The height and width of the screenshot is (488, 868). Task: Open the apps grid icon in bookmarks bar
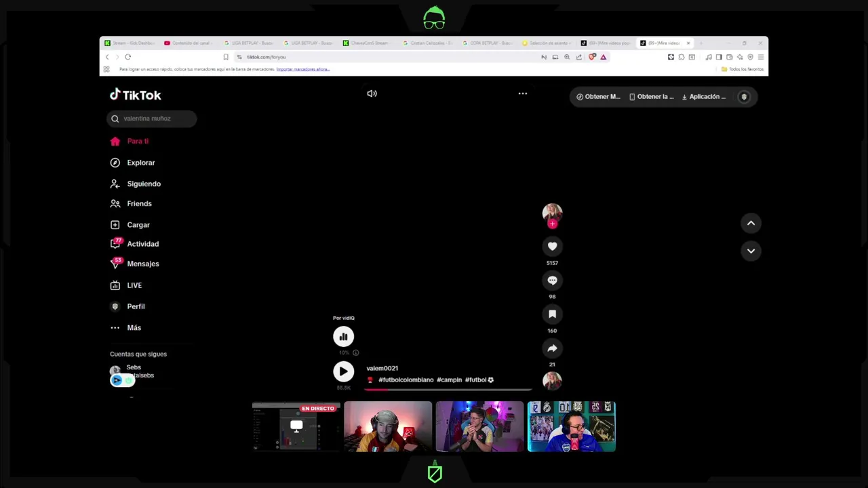(106, 69)
